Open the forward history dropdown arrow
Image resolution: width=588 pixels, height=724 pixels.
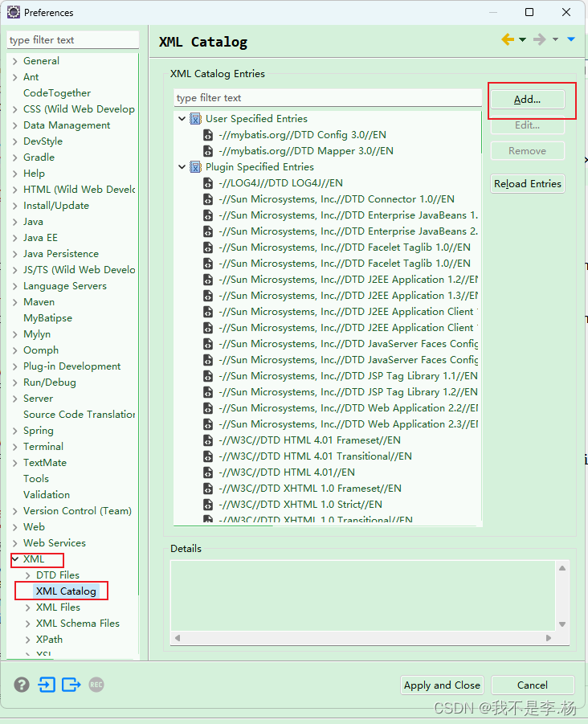[x=555, y=39]
